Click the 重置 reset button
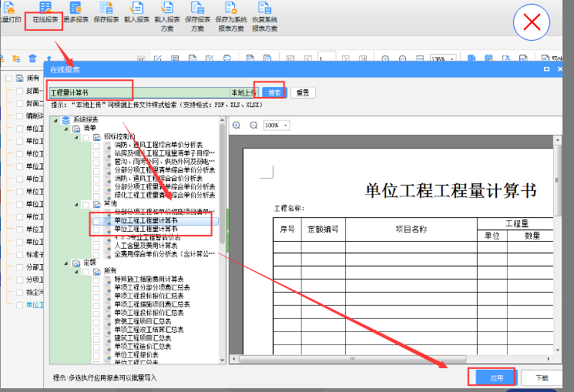 pos(303,92)
